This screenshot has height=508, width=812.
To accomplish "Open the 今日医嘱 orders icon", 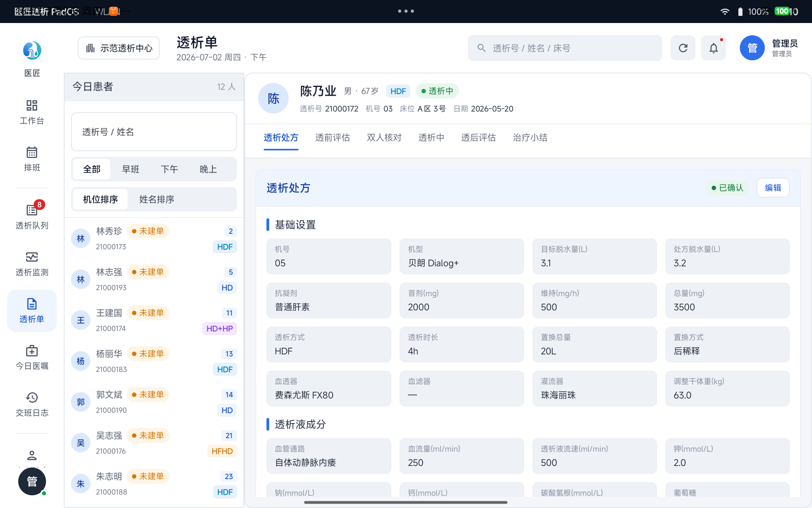I will [x=32, y=351].
